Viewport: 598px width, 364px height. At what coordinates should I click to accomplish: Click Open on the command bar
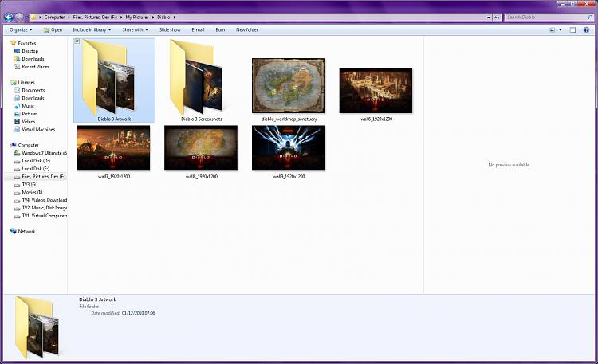point(53,29)
